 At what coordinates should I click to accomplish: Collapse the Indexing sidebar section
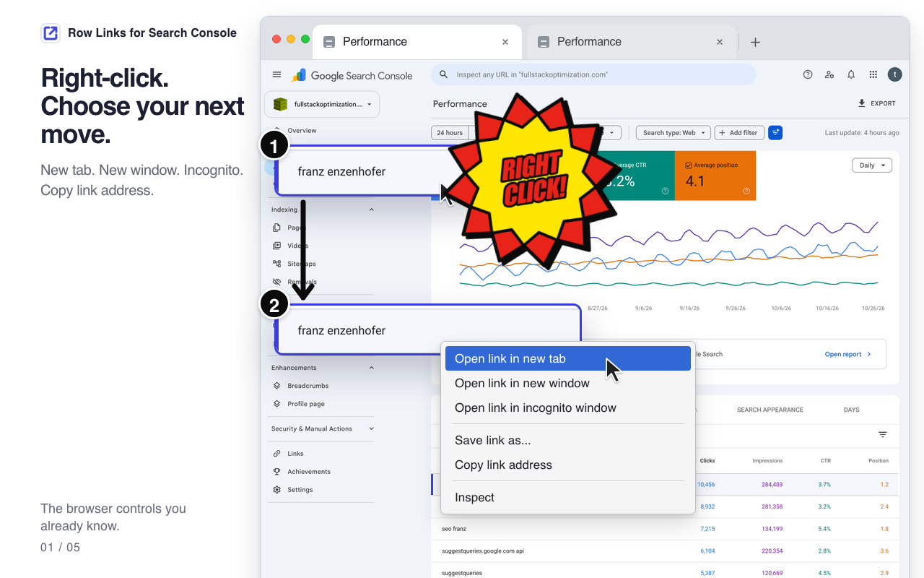[x=372, y=210]
